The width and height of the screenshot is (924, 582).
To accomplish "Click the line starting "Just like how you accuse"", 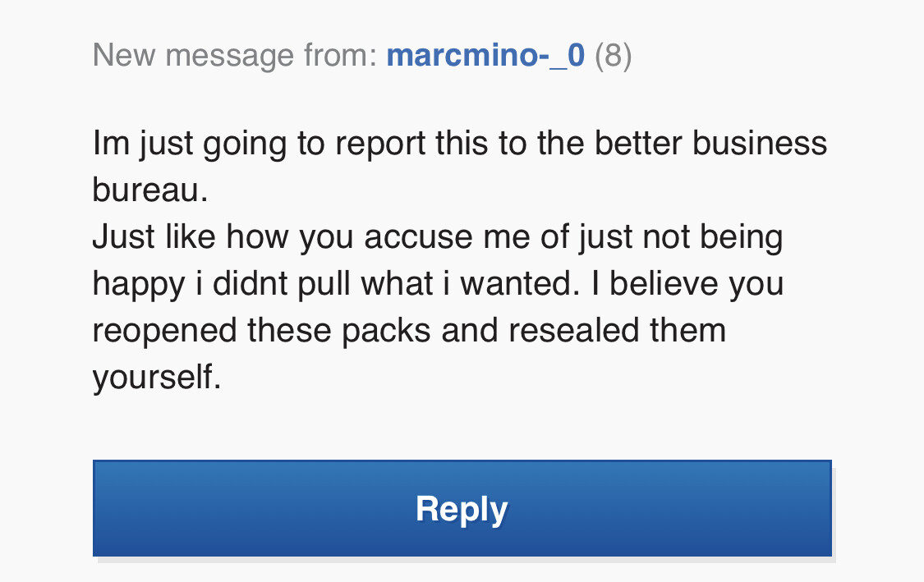I will coord(438,238).
